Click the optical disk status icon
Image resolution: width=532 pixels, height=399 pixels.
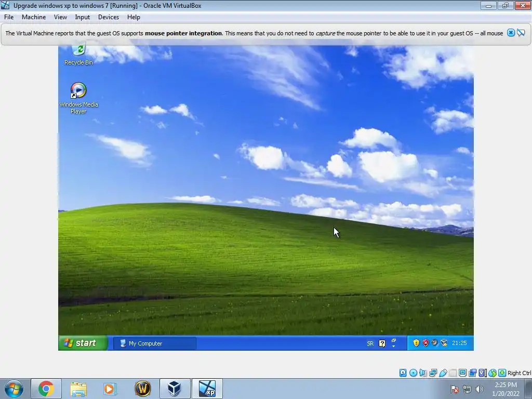413,373
